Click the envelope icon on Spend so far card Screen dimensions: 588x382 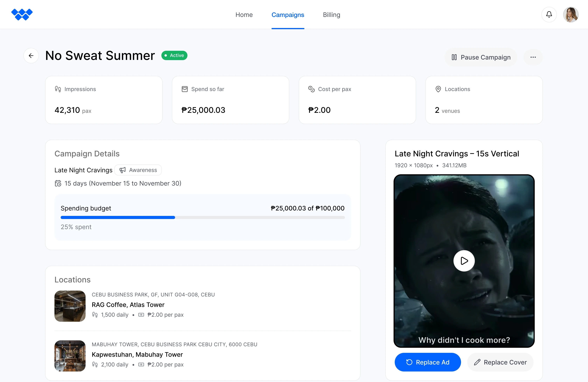tap(185, 89)
